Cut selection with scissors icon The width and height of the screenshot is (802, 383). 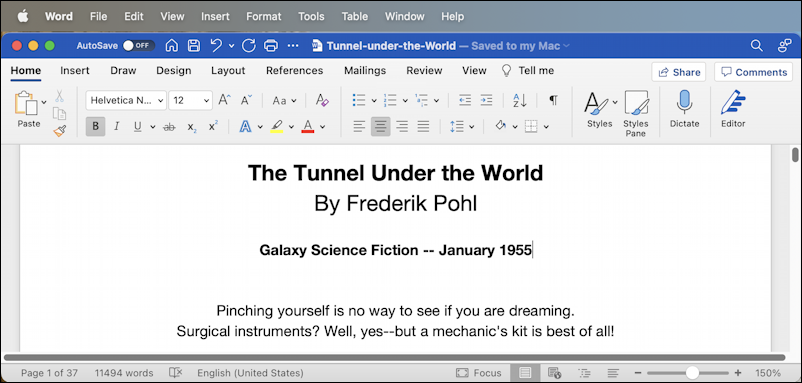pos(59,96)
